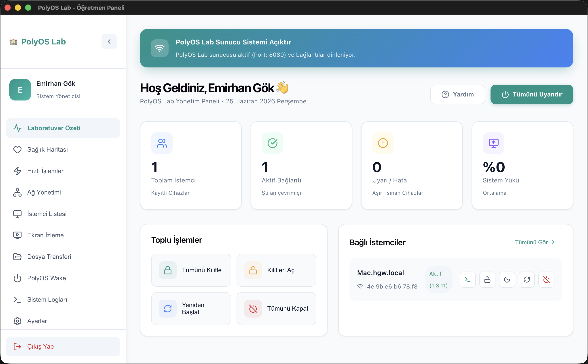588x364 pixels.
Task: Unlock all clients with Kilitleri Aç
Action: (276, 270)
